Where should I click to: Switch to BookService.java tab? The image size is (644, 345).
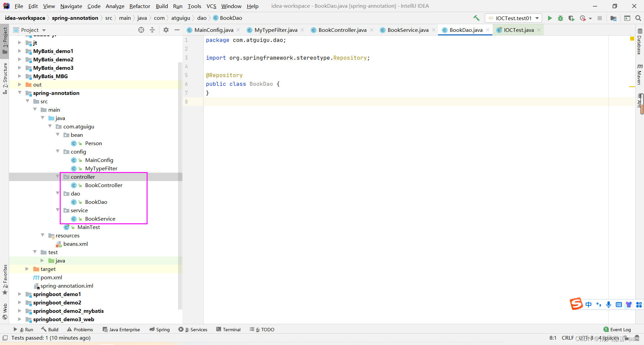(408, 30)
